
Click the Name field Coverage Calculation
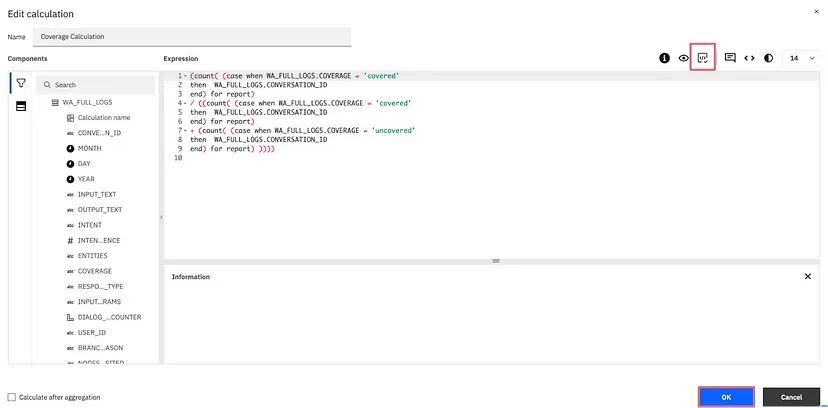pyautogui.click(x=192, y=36)
